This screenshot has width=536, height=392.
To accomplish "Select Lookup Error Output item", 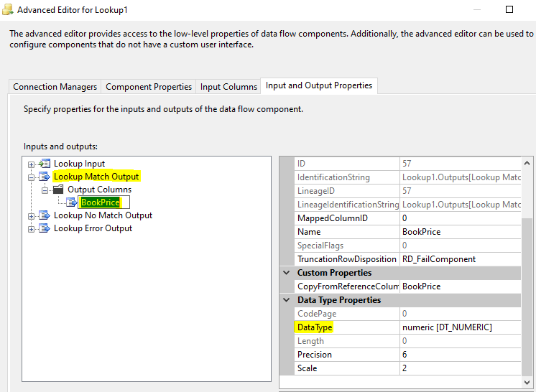I will point(93,228).
